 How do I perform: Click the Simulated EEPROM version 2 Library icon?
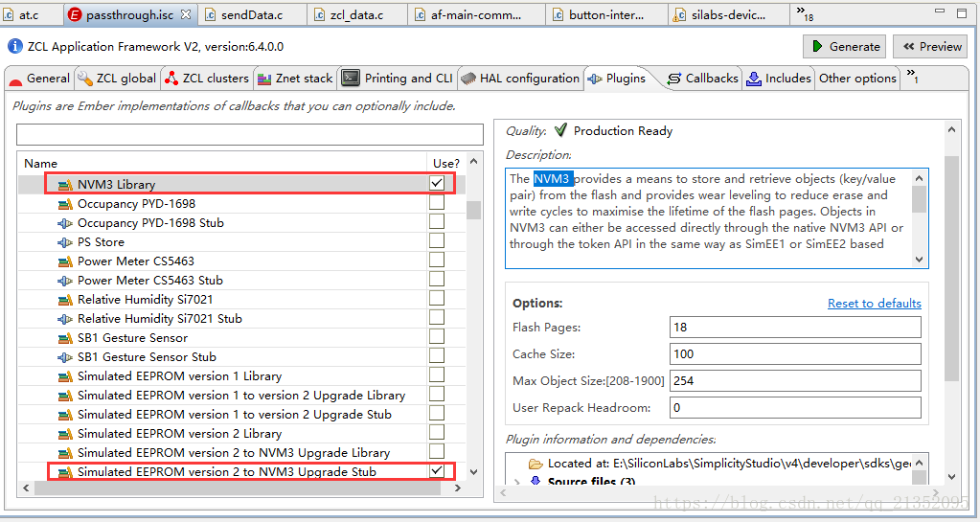pos(65,434)
